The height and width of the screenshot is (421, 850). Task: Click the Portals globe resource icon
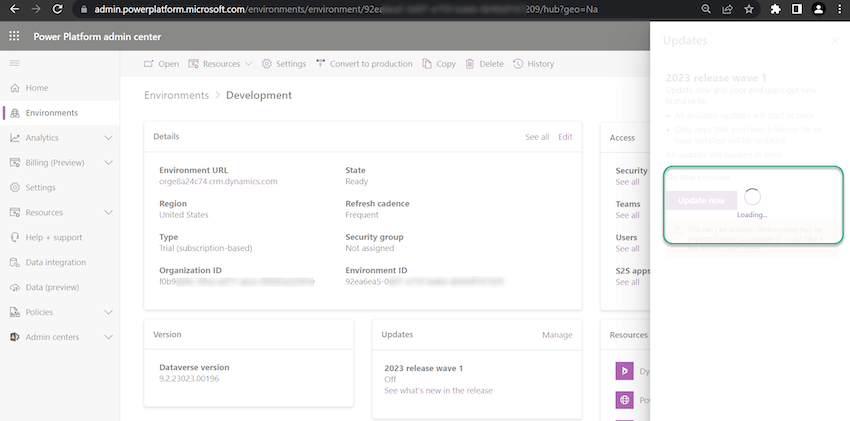click(624, 400)
